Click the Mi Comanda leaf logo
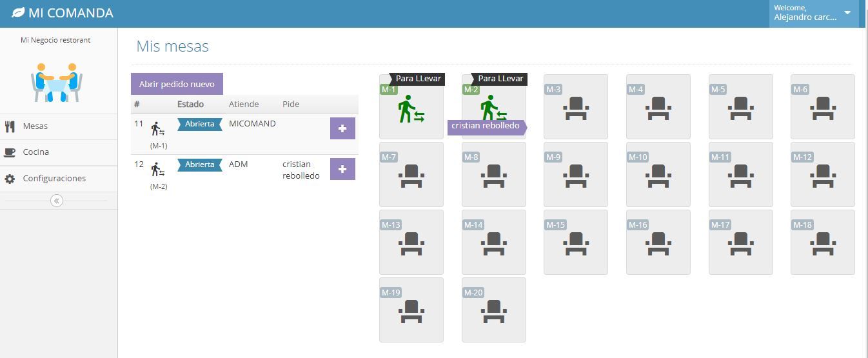 point(19,14)
